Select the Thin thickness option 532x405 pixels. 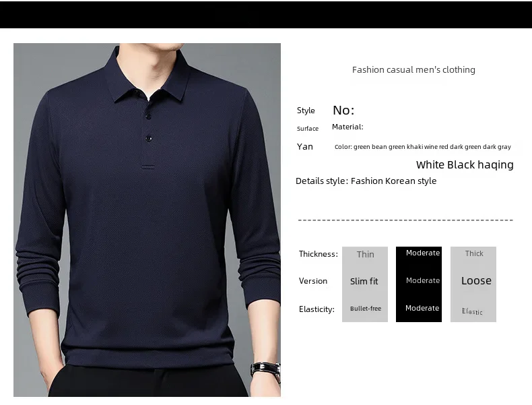click(x=366, y=254)
